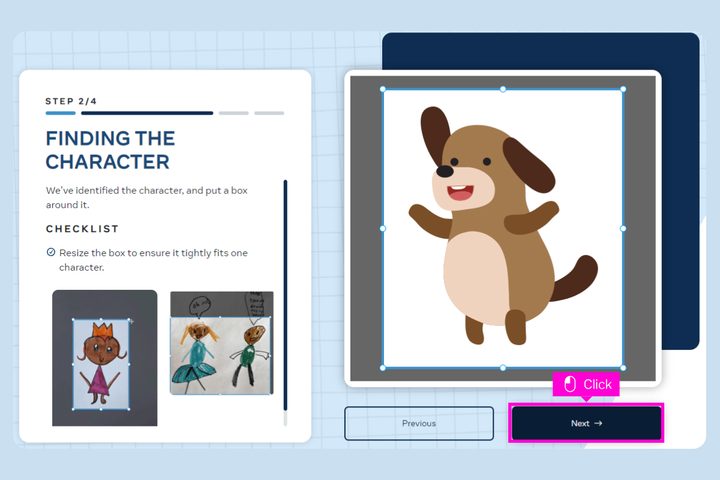Select the top-left crop box handle
The image size is (720, 480).
pos(383,89)
